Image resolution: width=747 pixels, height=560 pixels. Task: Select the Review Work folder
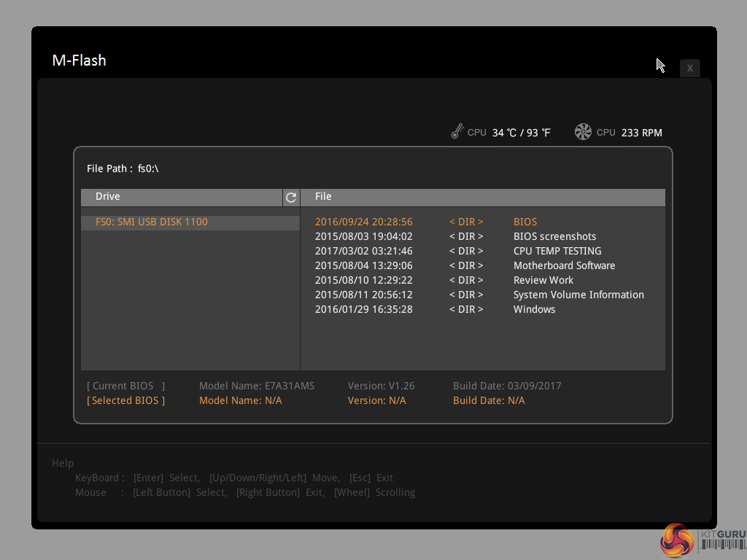pyautogui.click(x=543, y=280)
